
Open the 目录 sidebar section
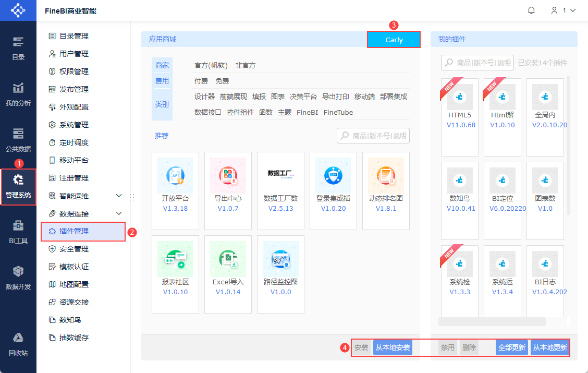(18, 49)
